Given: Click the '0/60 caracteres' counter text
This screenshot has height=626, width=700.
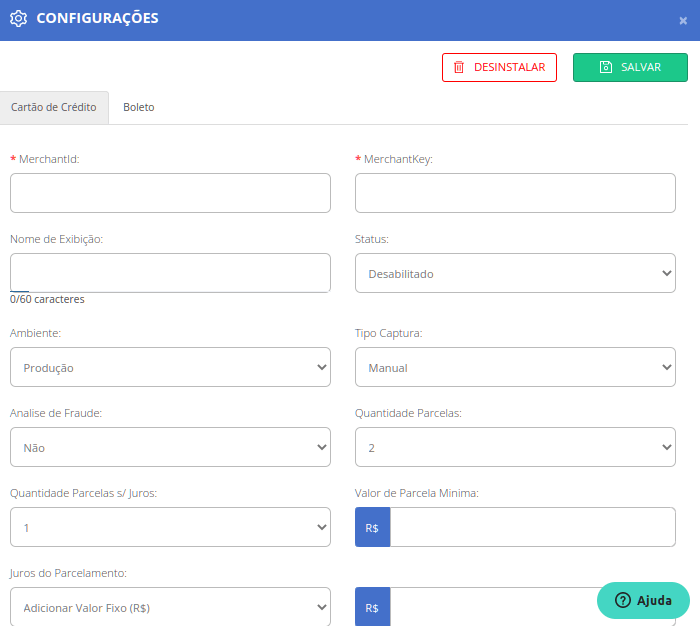Looking at the screenshot, I should (47, 299).
